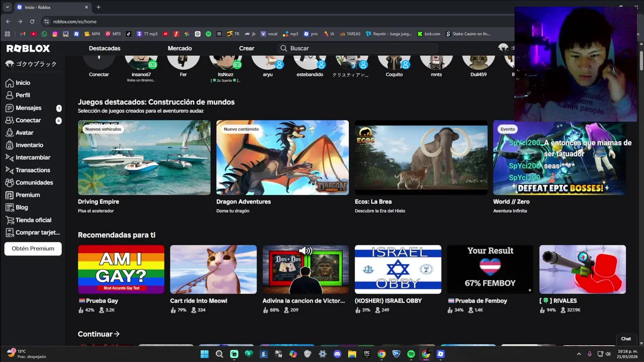Open the Conectar friends button
644x362 pixels.
(99, 66)
